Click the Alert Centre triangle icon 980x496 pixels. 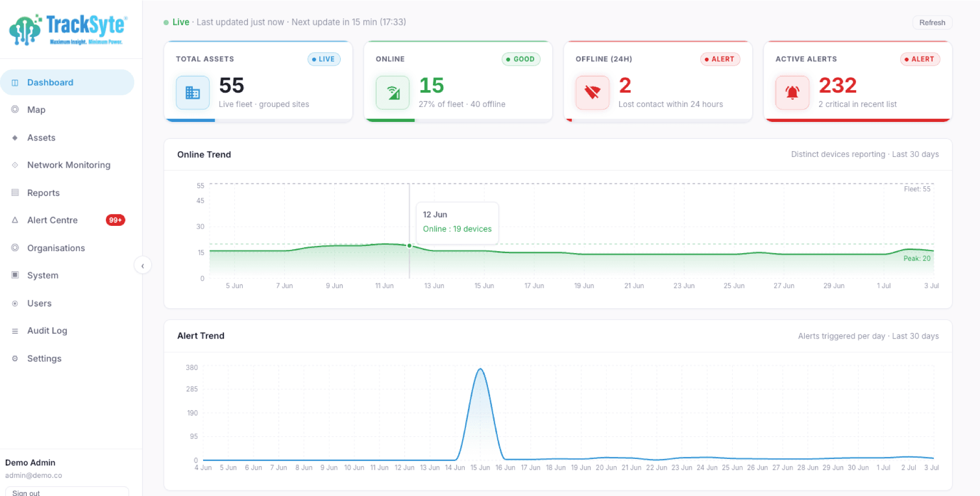click(15, 220)
